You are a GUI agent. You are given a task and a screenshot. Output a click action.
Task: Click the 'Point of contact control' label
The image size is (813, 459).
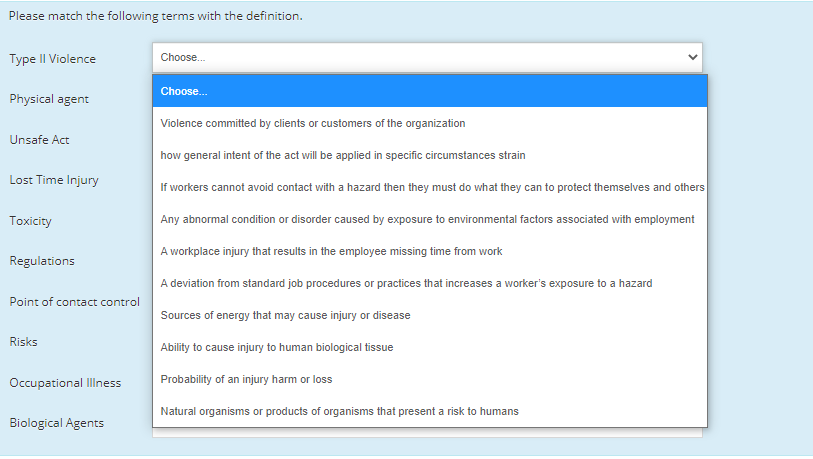coord(74,302)
